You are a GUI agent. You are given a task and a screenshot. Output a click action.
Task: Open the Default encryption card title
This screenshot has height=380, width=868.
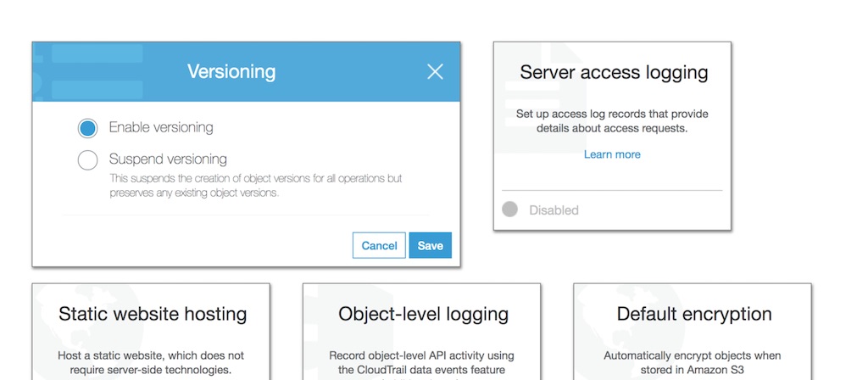click(x=694, y=314)
